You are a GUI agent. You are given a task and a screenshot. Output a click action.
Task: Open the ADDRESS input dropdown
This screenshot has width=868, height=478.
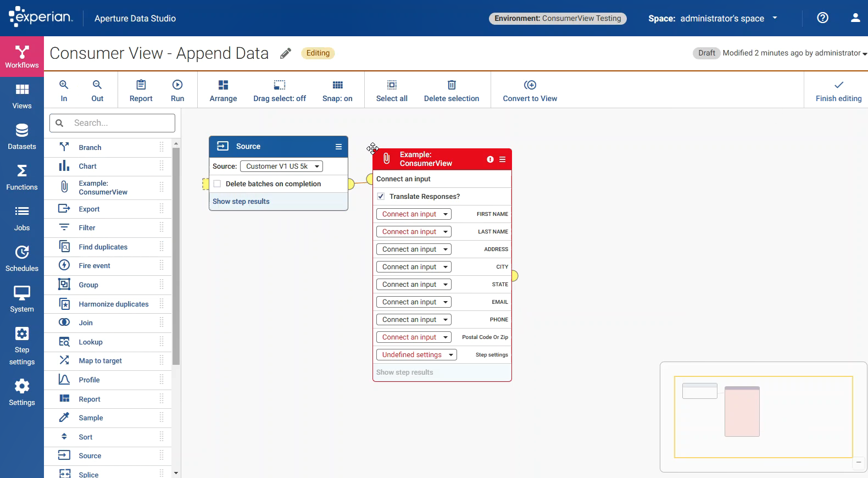(414, 249)
